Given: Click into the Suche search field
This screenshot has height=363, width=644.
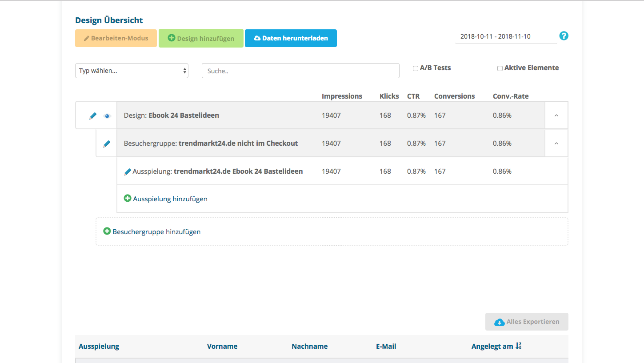Looking at the screenshot, I should (x=300, y=71).
